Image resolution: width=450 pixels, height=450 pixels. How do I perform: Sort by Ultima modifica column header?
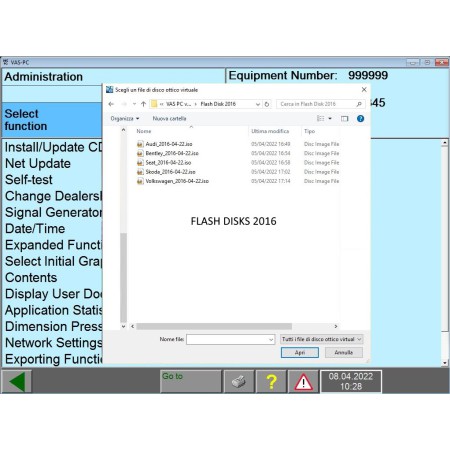[x=270, y=131]
